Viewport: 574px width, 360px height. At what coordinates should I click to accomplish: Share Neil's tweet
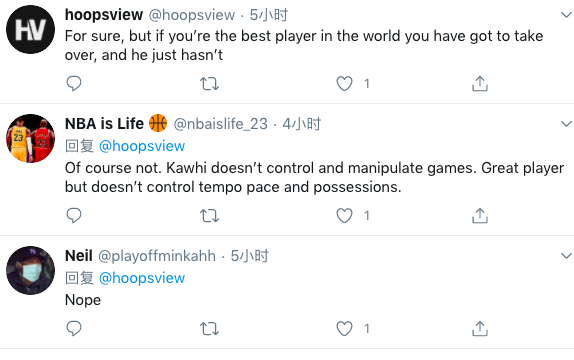[480, 329]
